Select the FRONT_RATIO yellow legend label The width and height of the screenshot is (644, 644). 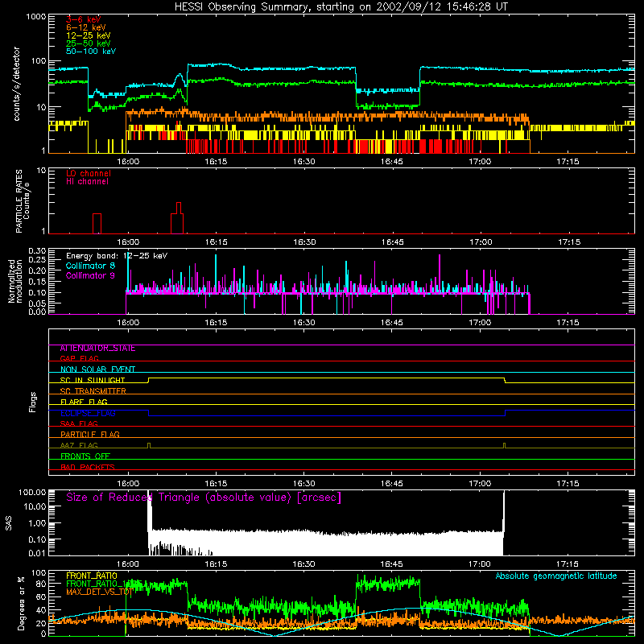[92, 576]
